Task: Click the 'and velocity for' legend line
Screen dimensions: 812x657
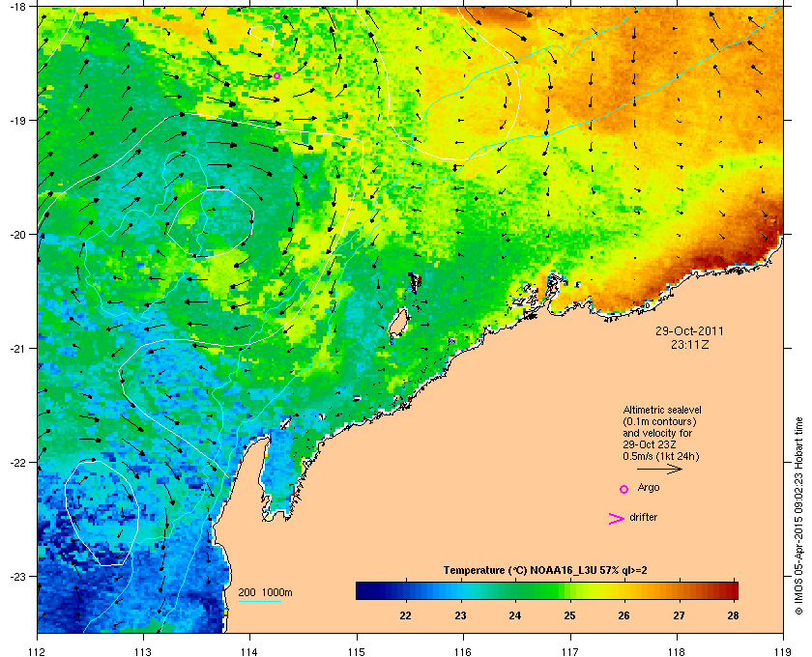Action: click(657, 433)
